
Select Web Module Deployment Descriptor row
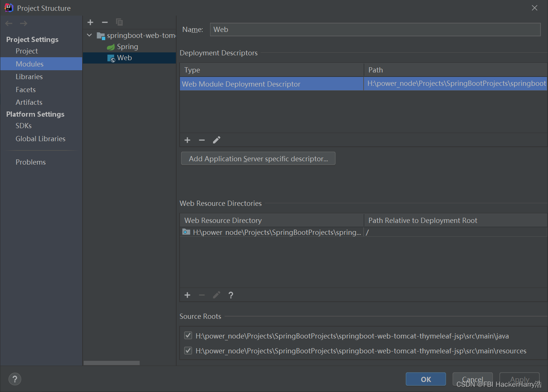(271, 84)
